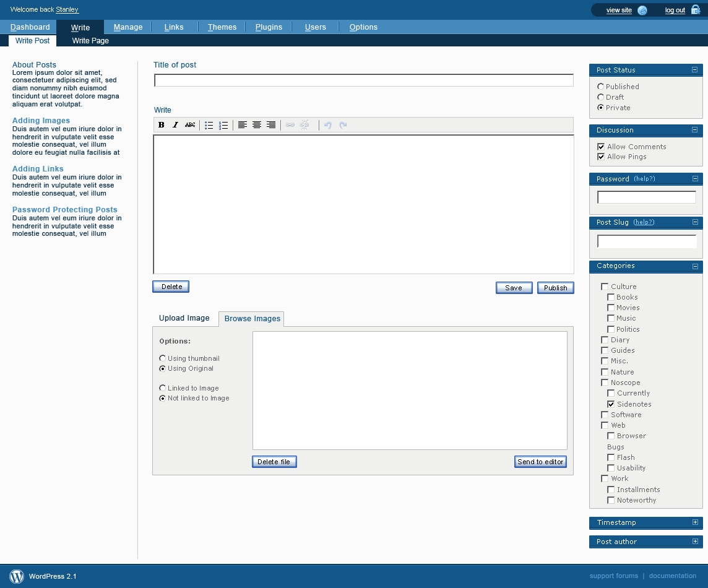Choose the Using thumbnail option
708x588 pixels.
tap(163, 358)
